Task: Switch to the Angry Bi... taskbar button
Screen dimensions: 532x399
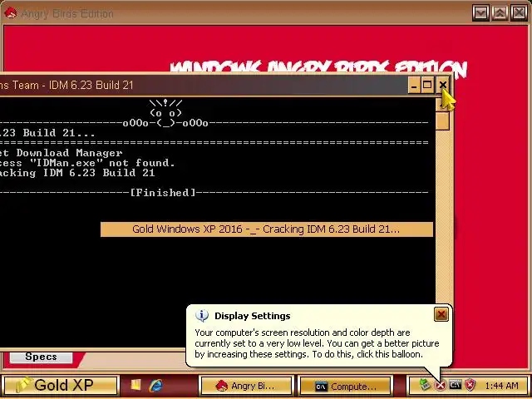Action: [247, 386]
